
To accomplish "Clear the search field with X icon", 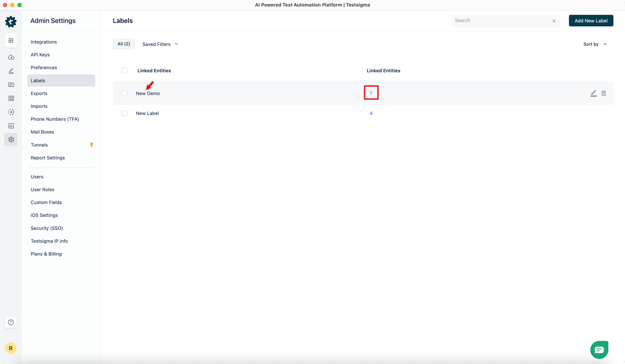I will pyautogui.click(x=554, y=21).
